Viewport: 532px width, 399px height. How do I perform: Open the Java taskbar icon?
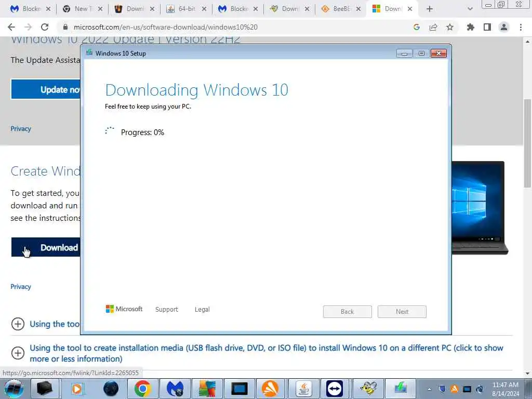(303, 389)
